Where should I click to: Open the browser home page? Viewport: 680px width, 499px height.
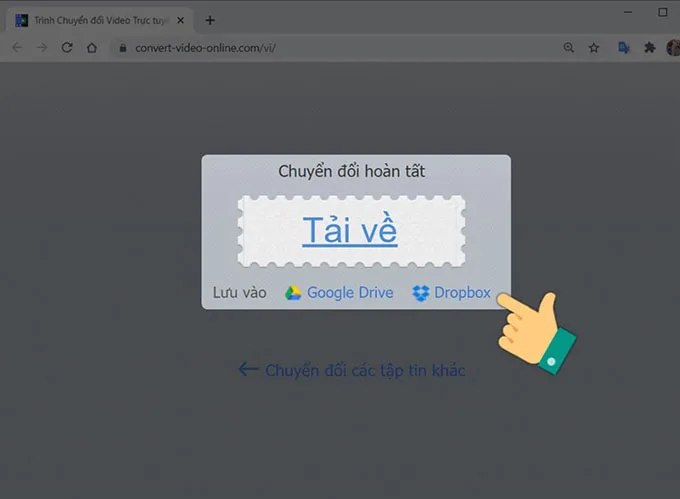92,47
